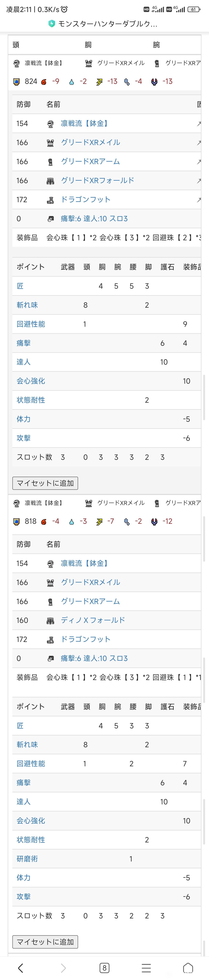The image size is (209, 980).
Task: Open first グリードXRメイル link in armor list
Action: tap(90, 142)
